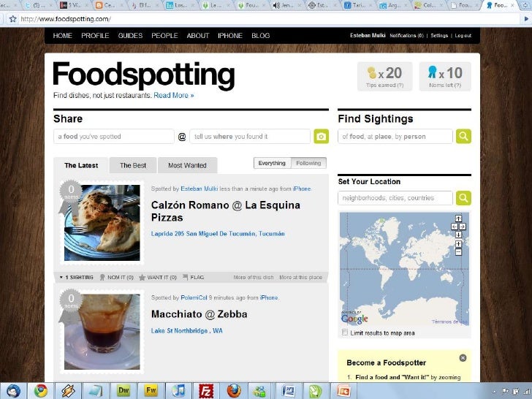532x399 pixels.
Task: Open Fireworks from the taskbar
Action: (x=151, y=391)
